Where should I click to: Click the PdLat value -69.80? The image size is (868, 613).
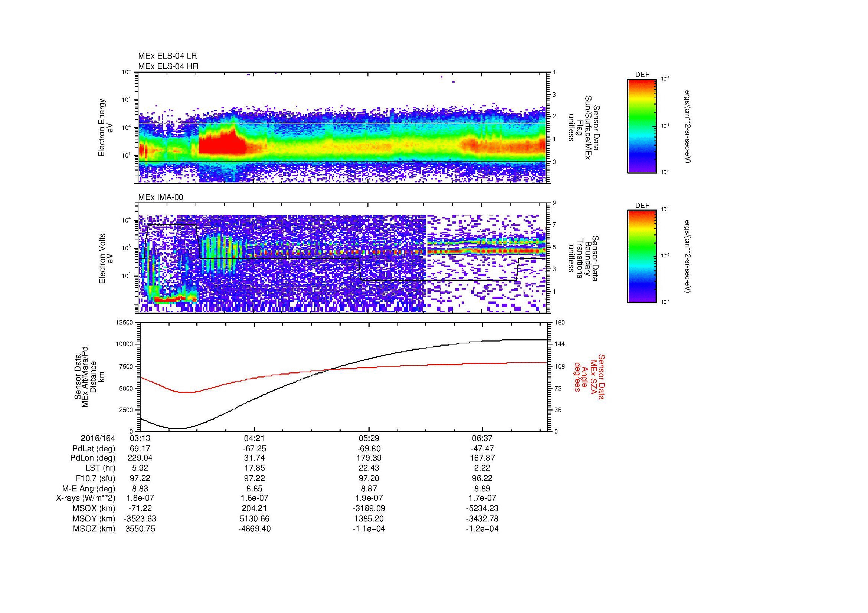point(369,449)
